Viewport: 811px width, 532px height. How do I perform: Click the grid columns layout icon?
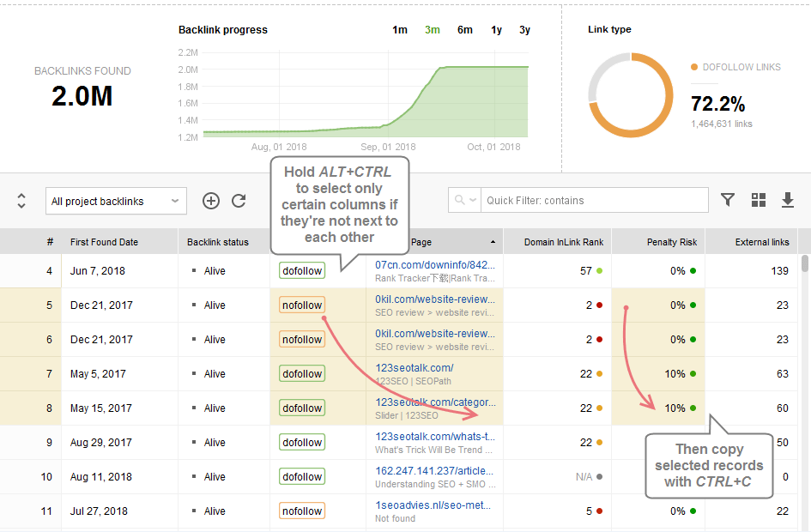[758, 200]
